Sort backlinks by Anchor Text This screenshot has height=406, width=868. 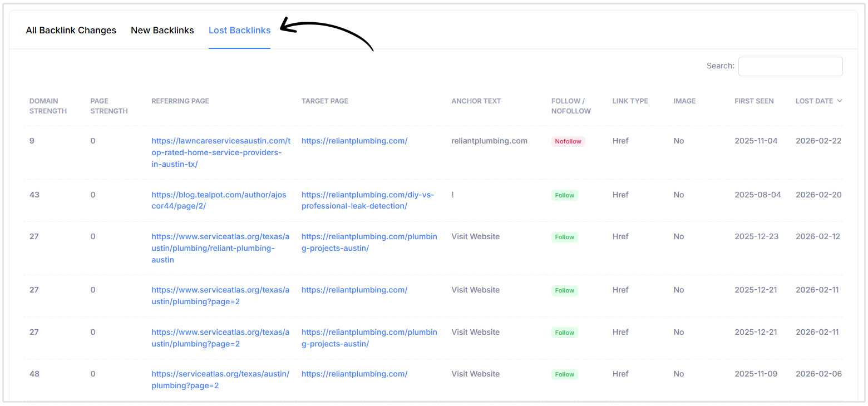[x=476, y=101]
